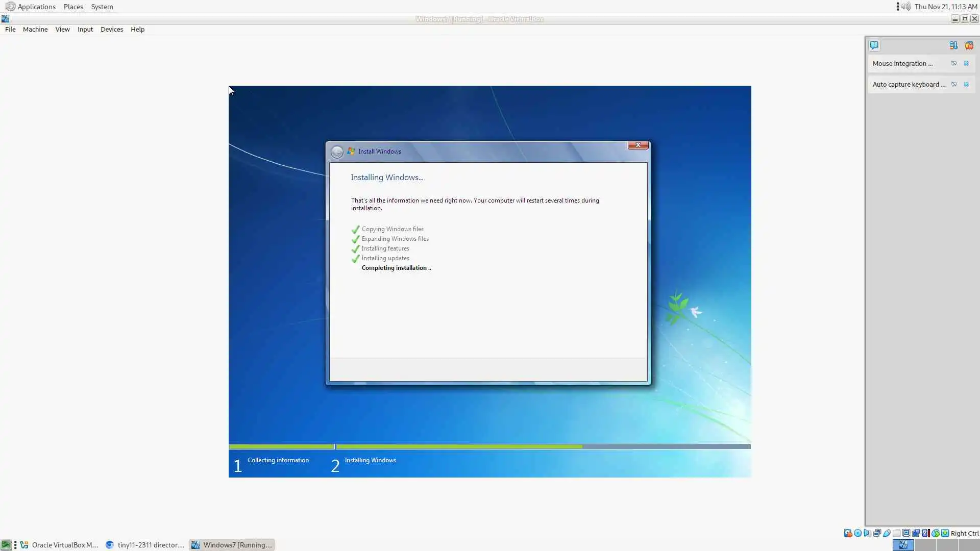Click the installer back arrow button
Viewport: 980px width, 551px height.
tap(337, 152)
